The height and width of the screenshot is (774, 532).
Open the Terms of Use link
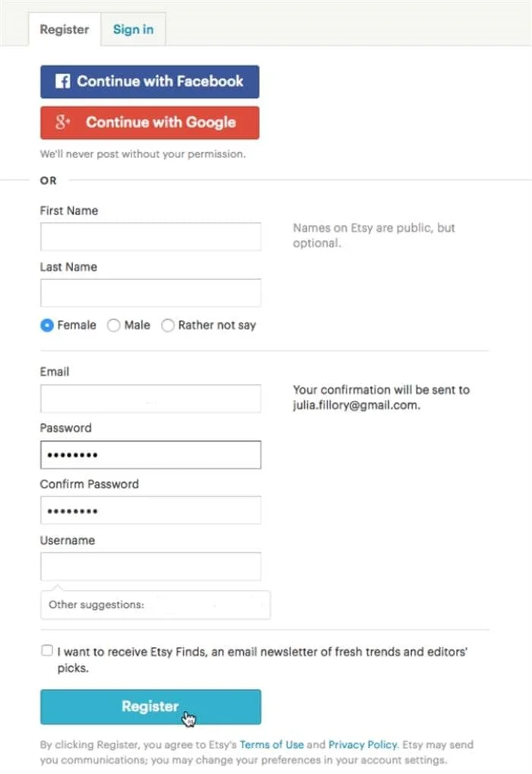pos(271,744)
